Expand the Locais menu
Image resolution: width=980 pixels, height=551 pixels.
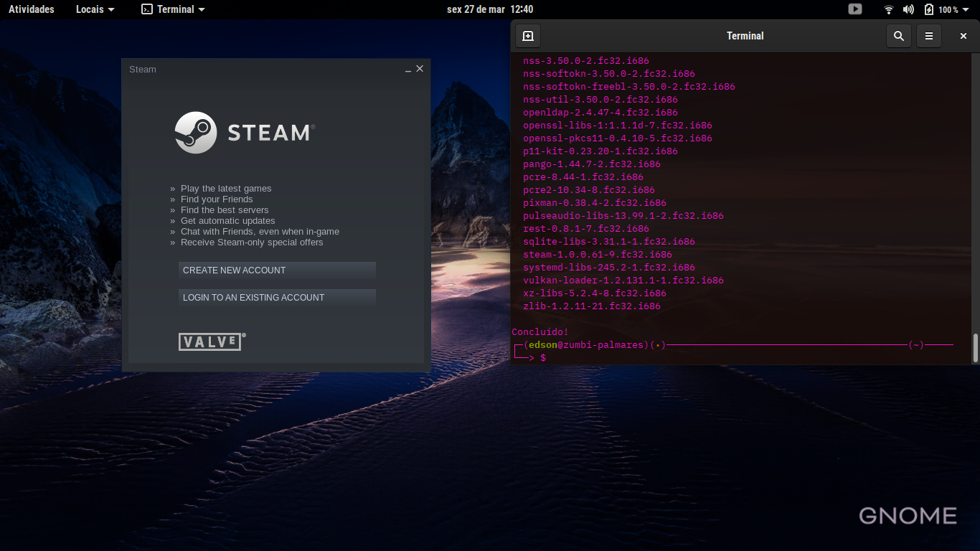click(95, 9)
